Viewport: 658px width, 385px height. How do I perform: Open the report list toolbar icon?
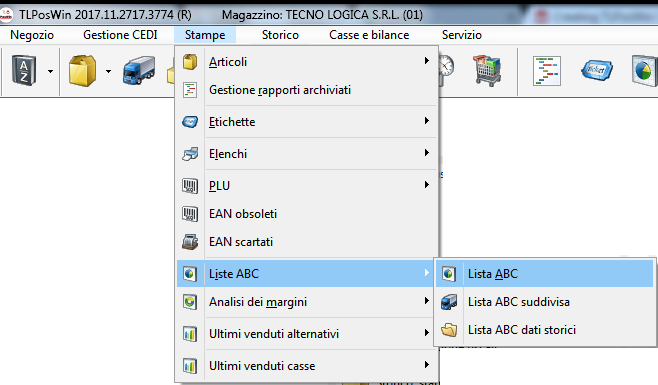[547, 71]
